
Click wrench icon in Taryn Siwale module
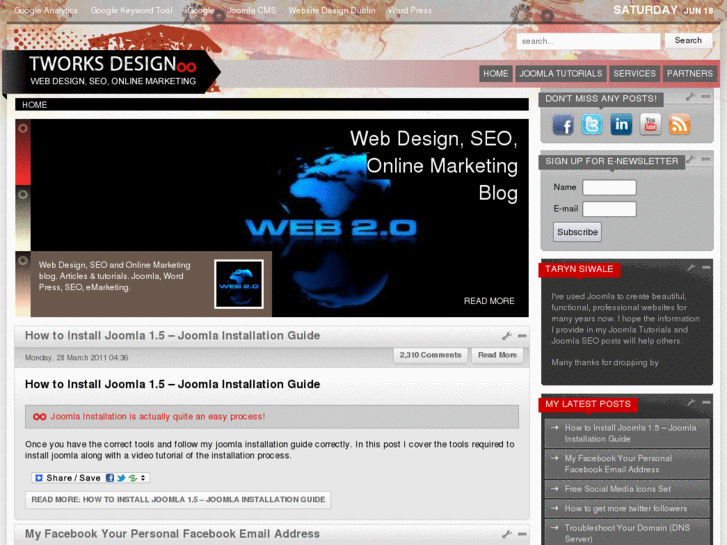pos(690,268)
